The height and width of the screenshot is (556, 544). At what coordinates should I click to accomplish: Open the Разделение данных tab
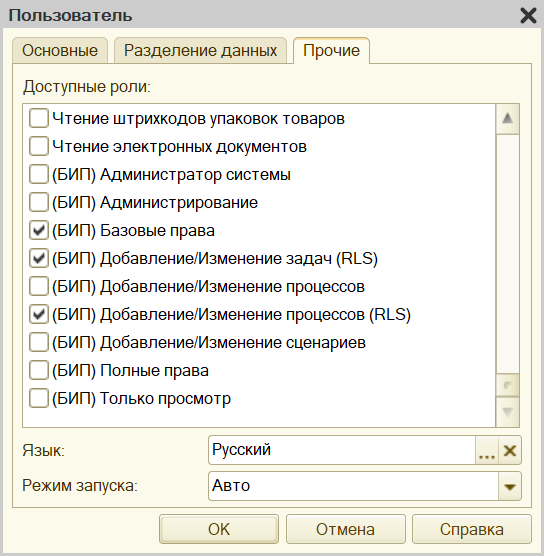click(200, 50)
